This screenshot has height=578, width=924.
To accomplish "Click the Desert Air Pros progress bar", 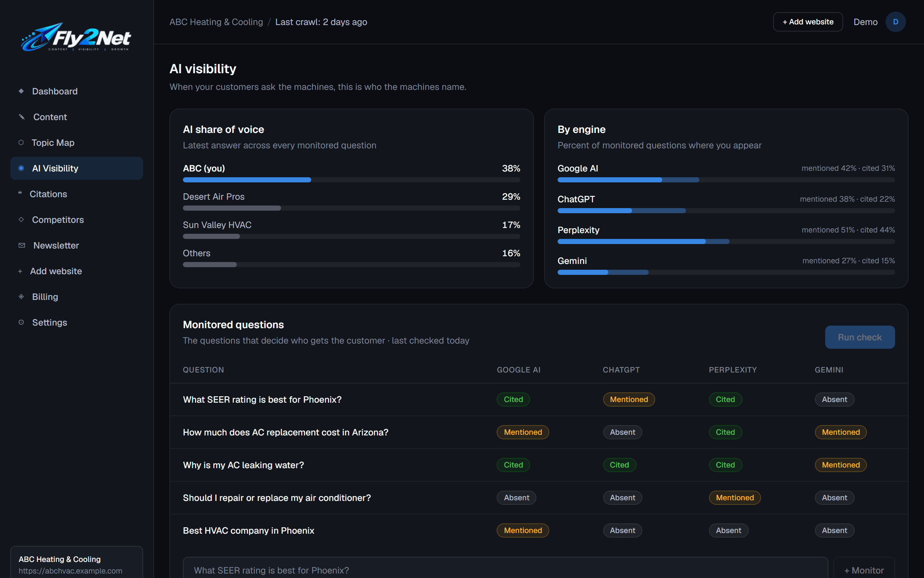I will coord(351,208).
